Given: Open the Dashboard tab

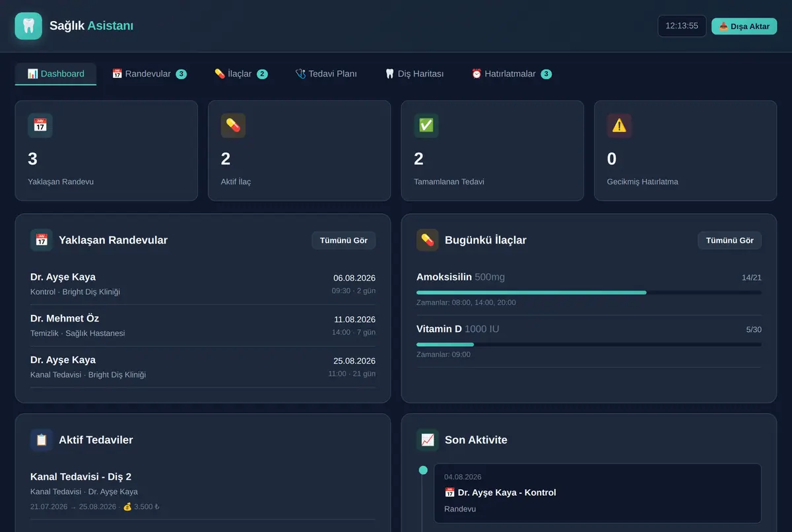Looking at the screenshot, I should click(x=56, y=74).
